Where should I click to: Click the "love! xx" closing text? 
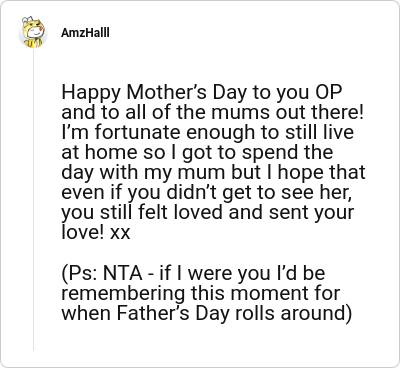[x=96, y=232]
